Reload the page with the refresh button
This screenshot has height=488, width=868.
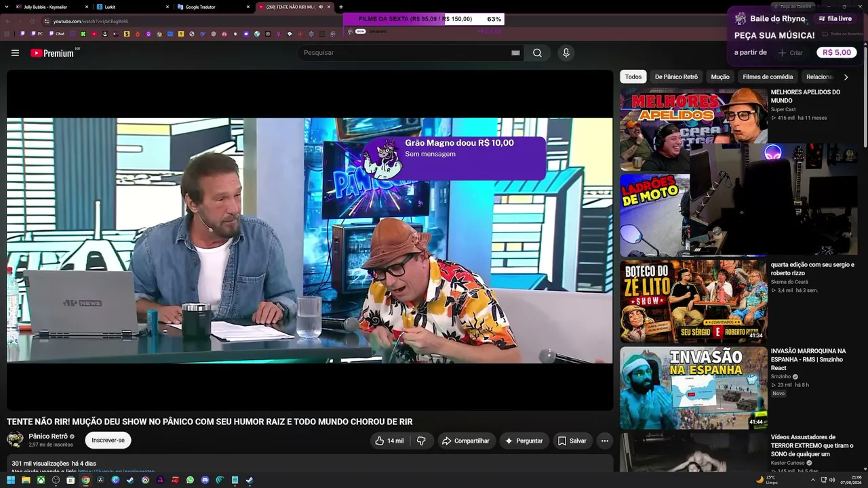click(x=32, y=21)
